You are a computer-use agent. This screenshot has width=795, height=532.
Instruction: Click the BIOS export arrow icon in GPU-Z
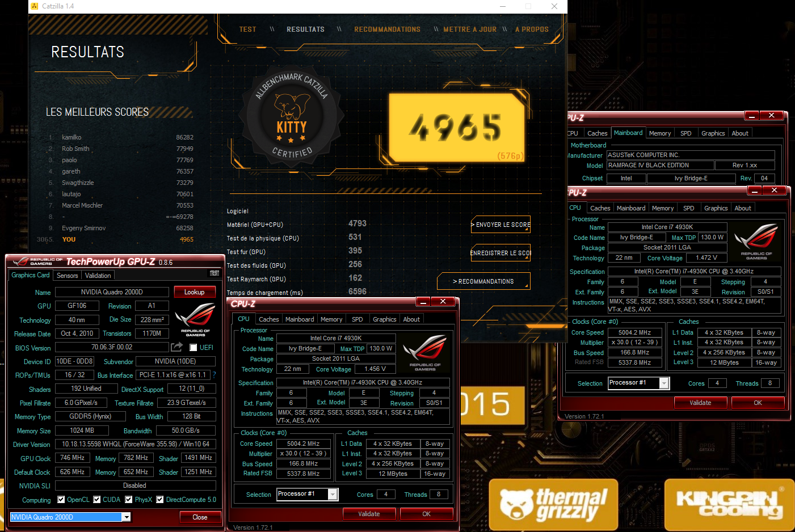pos(177,347)
